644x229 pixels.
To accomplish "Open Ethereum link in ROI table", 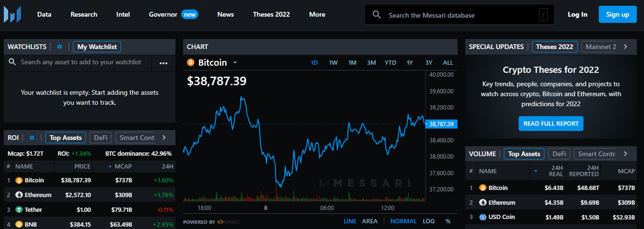I will pos(38,195).
